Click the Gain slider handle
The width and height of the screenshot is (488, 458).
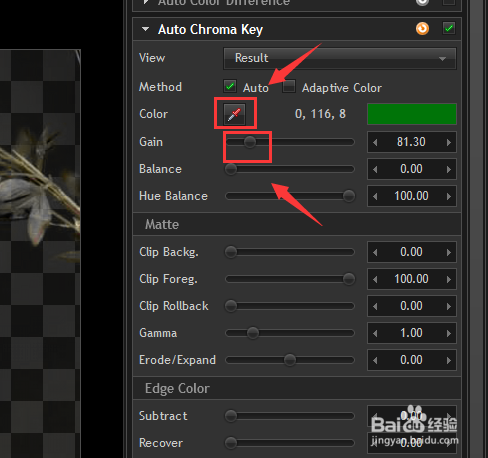[250, 142]
